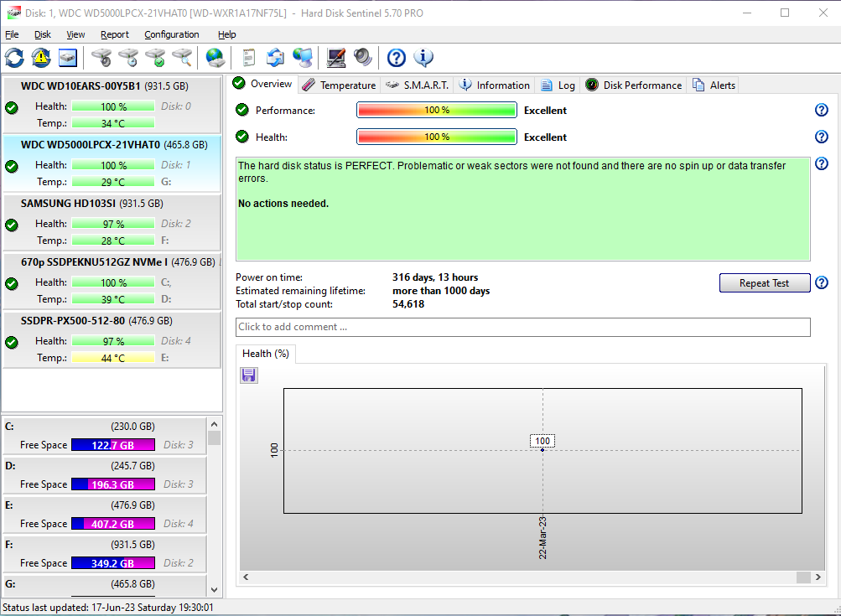Click the 22-Mar-23 date label on graph
This screenshot has width=841, height=616.
(x=542, y=538)
